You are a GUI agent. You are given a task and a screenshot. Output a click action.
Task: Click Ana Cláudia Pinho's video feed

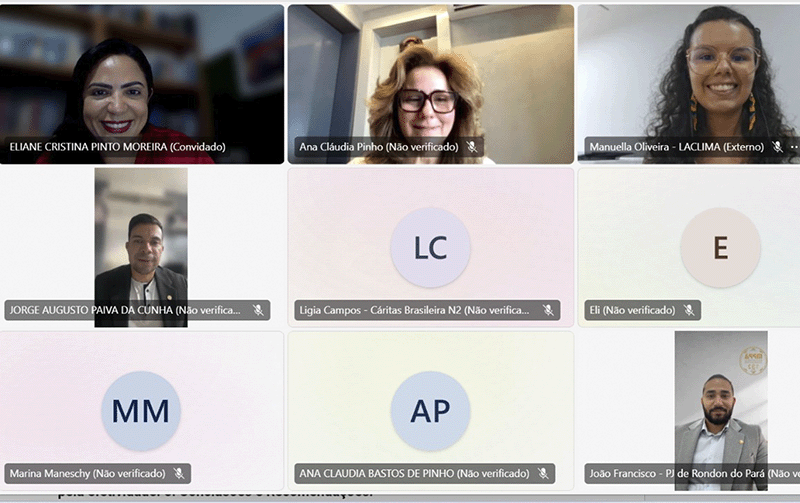point(431,84)
